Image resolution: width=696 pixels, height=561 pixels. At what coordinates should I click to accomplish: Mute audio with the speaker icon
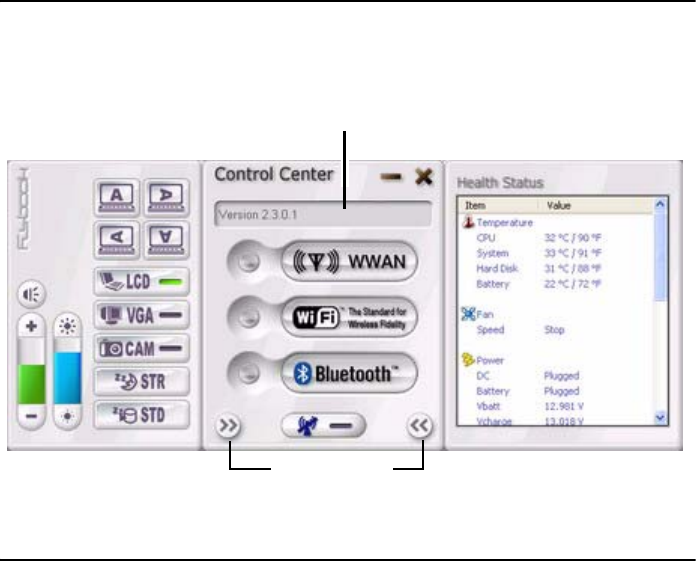tap(32, 294)
